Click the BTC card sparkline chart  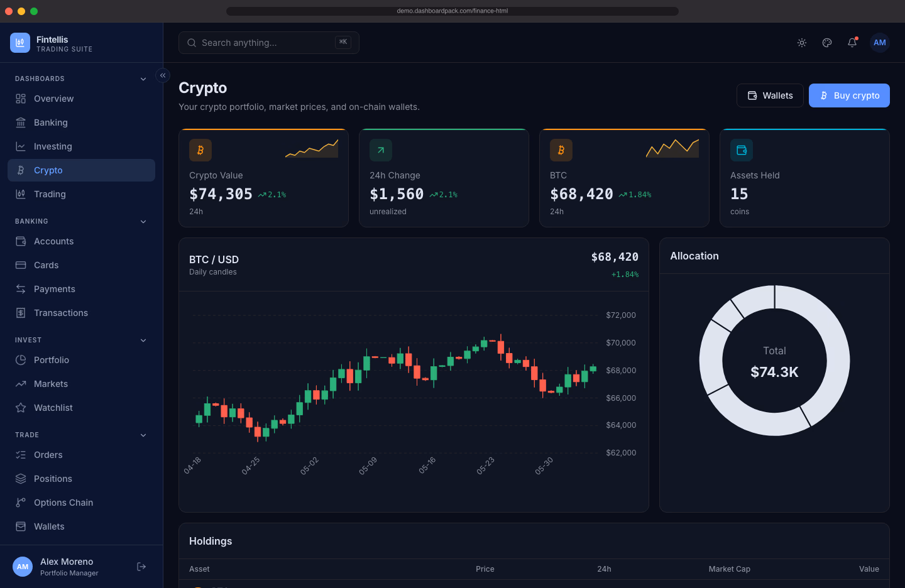pyautogui.click(x=672, y=149)
